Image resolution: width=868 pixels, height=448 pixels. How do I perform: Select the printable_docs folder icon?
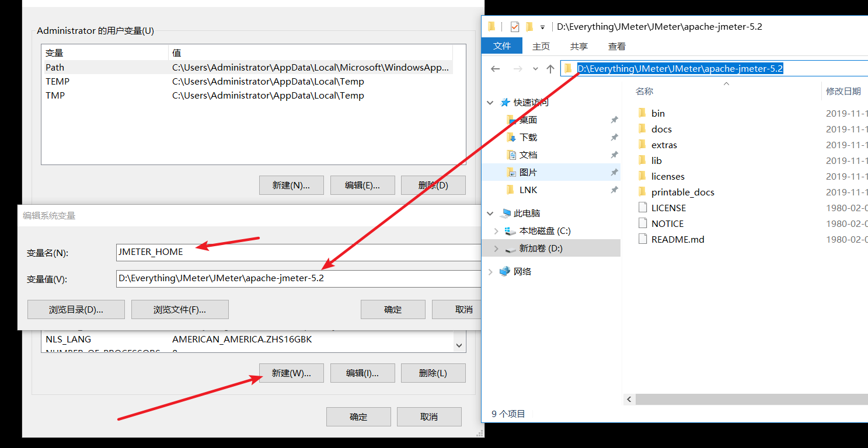[643, 192]
